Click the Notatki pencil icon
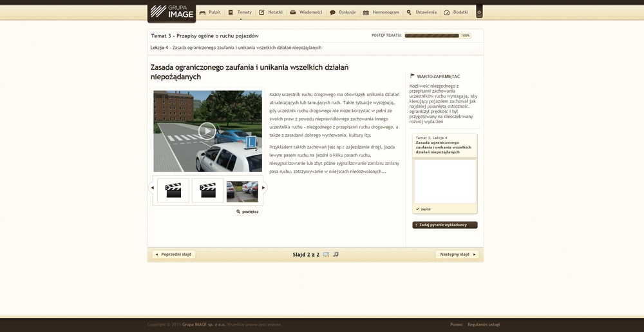 tap(261, 12)
